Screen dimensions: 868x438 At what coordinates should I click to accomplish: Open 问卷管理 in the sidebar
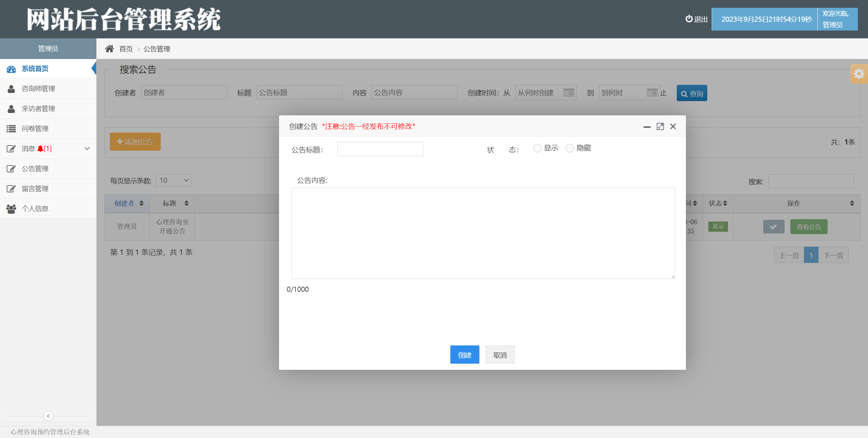[x=35, y=129]
